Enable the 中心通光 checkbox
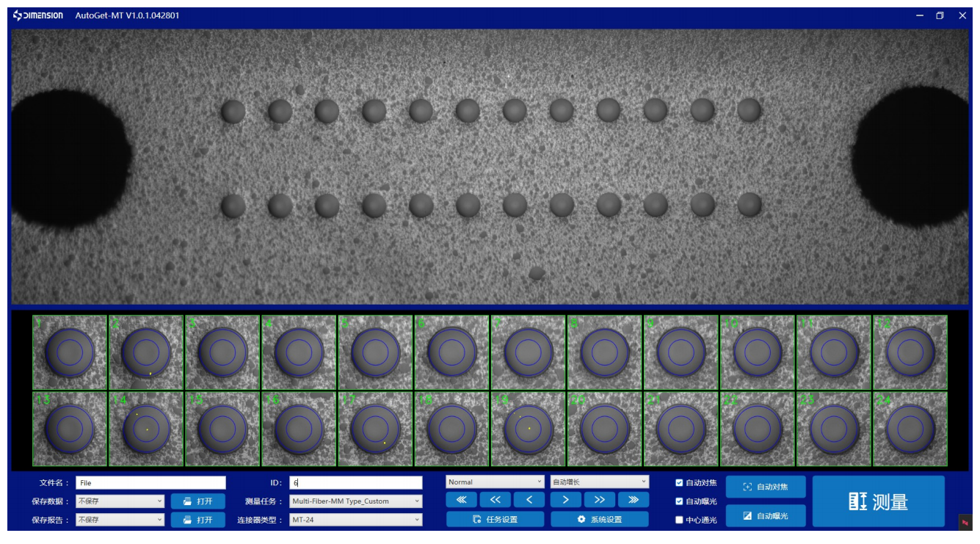 pos(679,520)
